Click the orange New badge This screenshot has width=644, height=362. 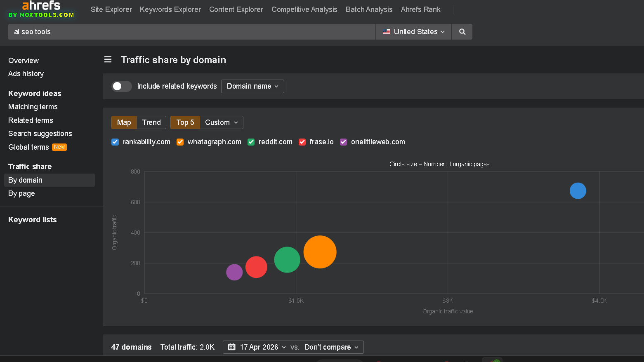pos(59,147)
